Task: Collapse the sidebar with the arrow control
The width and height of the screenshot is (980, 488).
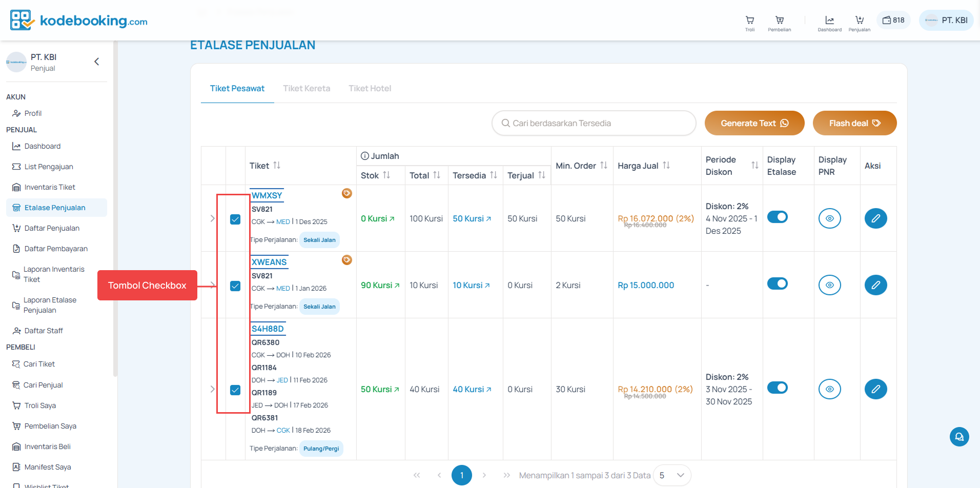Action: [96, 61]
